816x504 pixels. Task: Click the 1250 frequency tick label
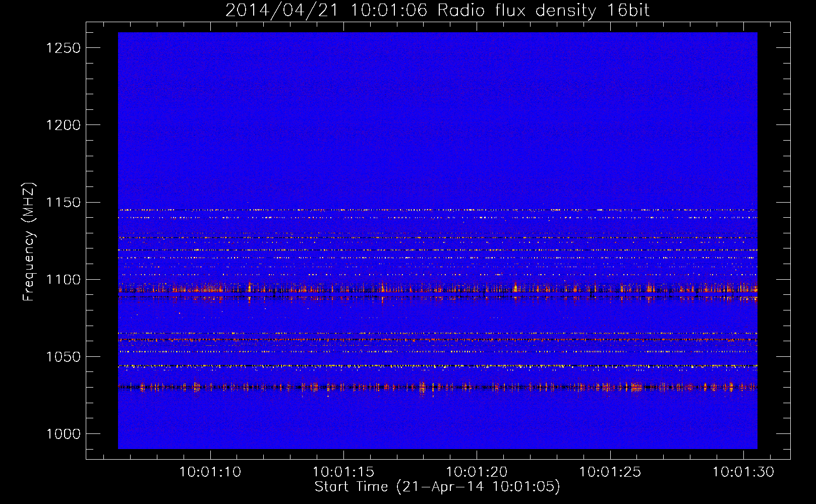point(64,48)
